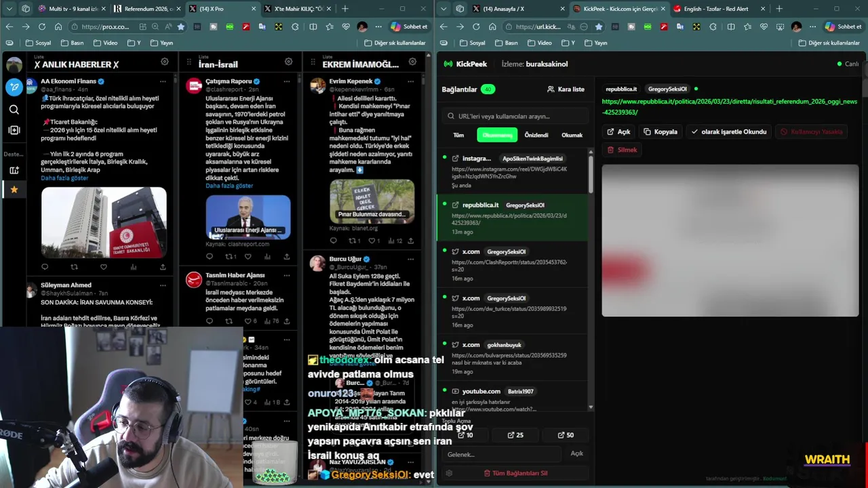Expand Diğer sık kullanılanlar in left browser
Screen dimensions: 868x488
pyautogui.click(x=395, y=43)
